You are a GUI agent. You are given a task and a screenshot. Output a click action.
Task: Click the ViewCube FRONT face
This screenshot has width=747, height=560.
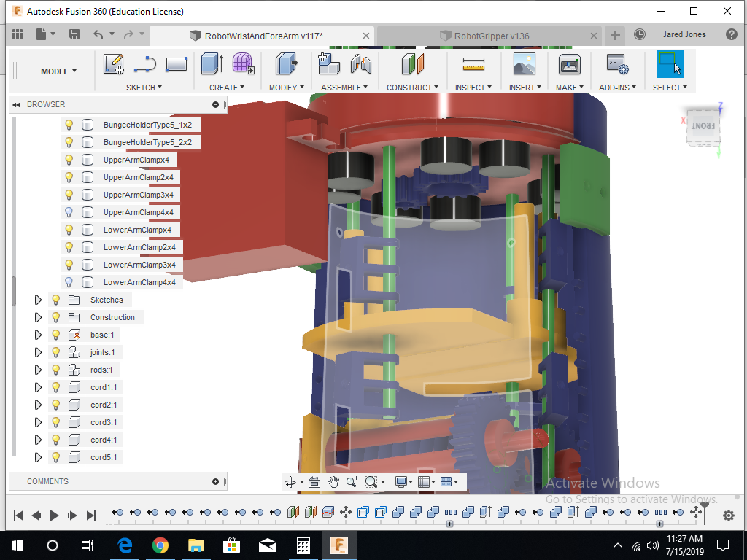pyautogui.click(x=703, y=125)
